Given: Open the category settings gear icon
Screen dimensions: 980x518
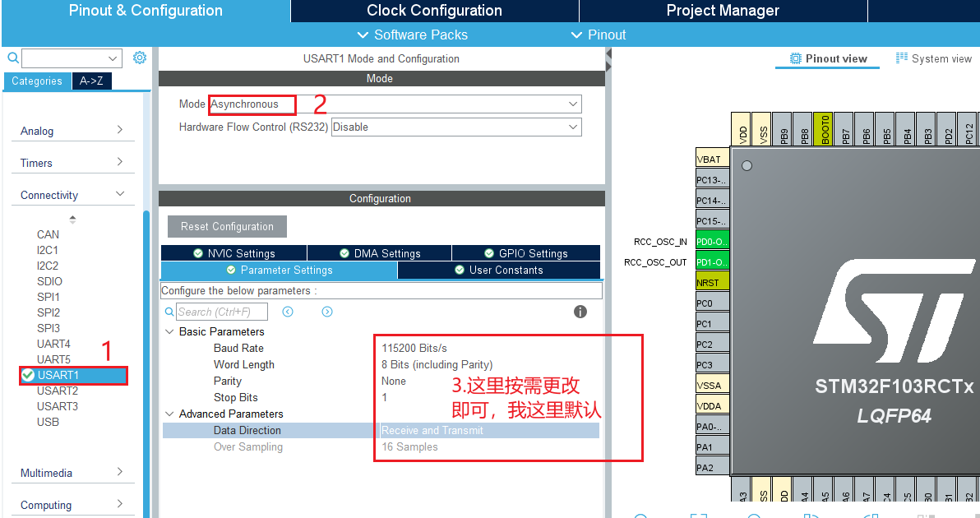Looking at the screenshot, I should pos(140,58).
